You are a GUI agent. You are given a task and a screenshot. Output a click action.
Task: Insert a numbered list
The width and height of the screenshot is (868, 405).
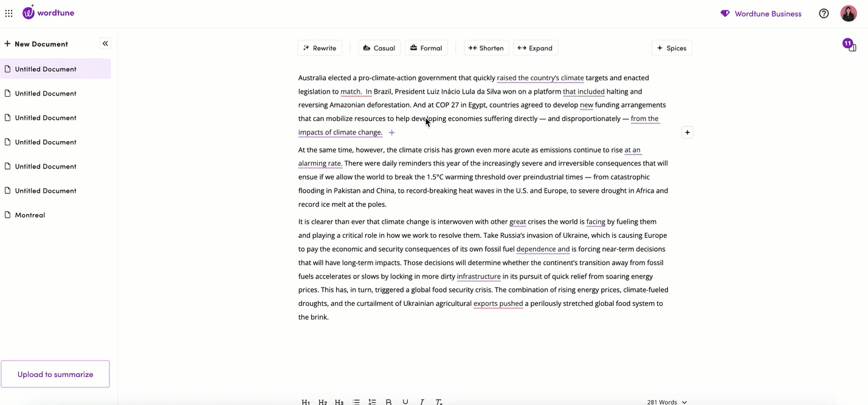tap(373, 402)
